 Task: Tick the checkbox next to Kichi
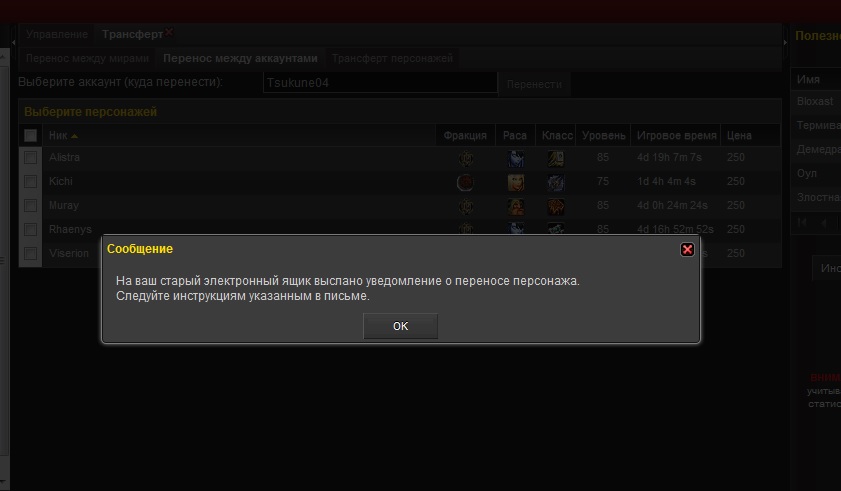click(x=31, y=182)
